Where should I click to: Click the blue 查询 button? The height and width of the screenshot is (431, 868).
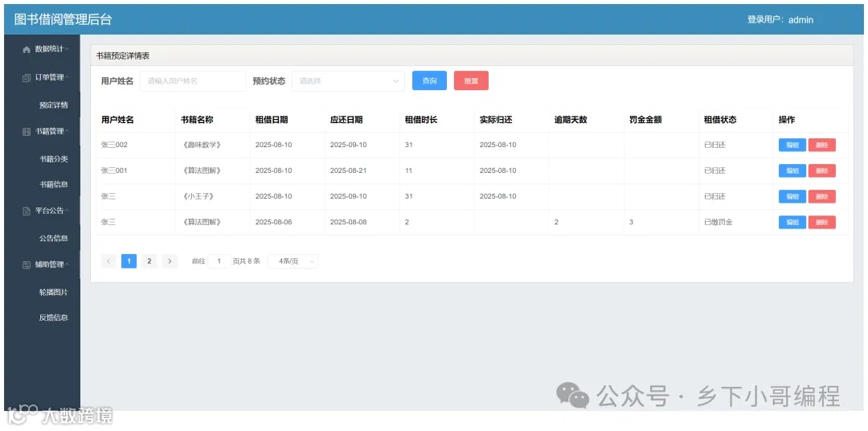[x=429, y=81]
